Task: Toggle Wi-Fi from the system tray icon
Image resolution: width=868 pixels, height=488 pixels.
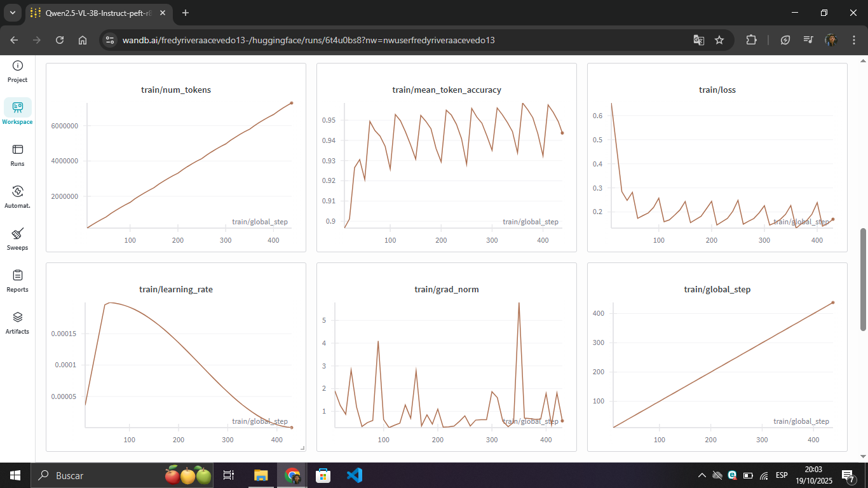Action: coord(763,475)
